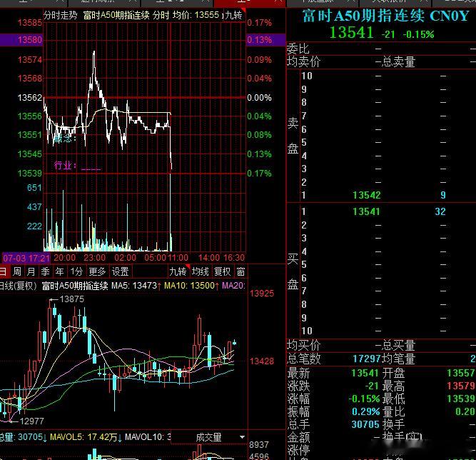Click the 16:30 time axis label
The height and width of the screenshot is (460, 476).
click(x=233, y=258)
